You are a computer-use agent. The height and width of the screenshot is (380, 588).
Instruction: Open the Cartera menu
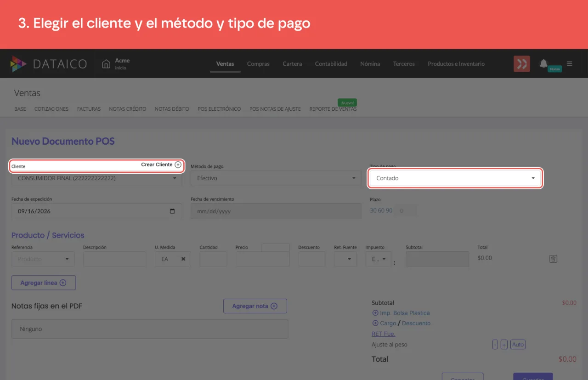click(292, 64)
